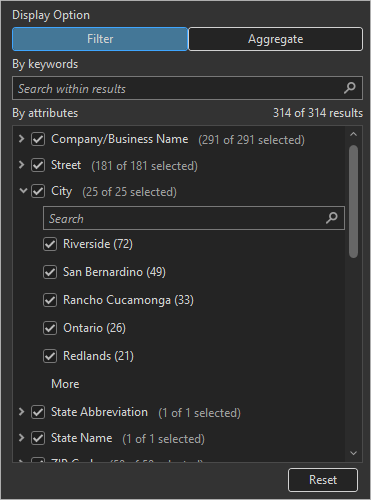Expand the State Abbreviation attribute
The width and height of the screenshot is (371, 500).
click(x=22, y=412)
